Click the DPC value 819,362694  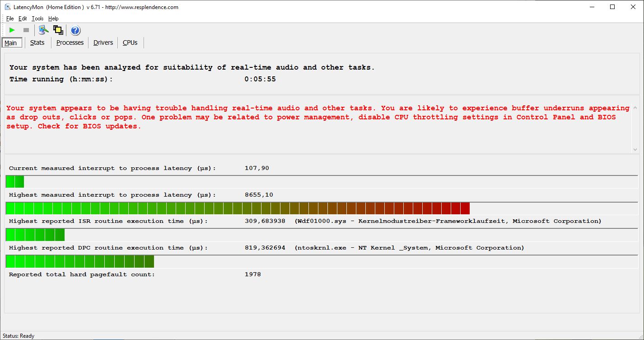pos(265,248)
